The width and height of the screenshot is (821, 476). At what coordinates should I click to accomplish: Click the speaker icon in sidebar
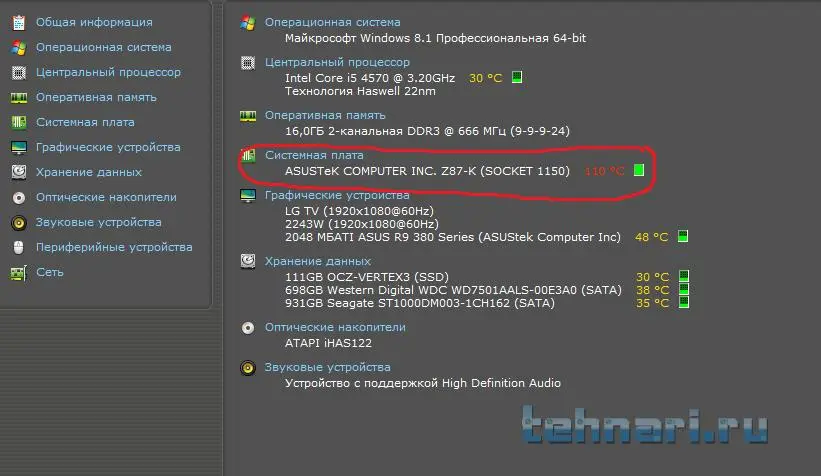pos(19,223)
